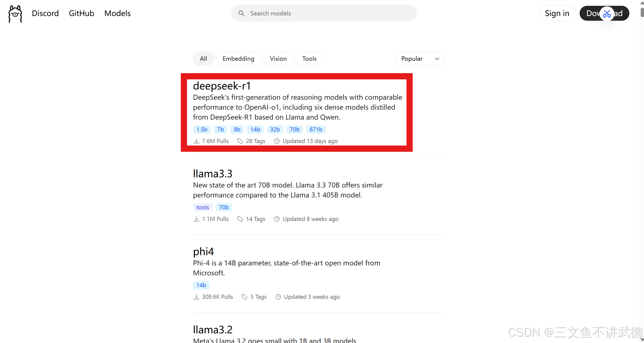The image size is (644, 343).
Task: Click deepseek-r1 pulls download icon
Action: pyautogui.click(x=196, y=141)
